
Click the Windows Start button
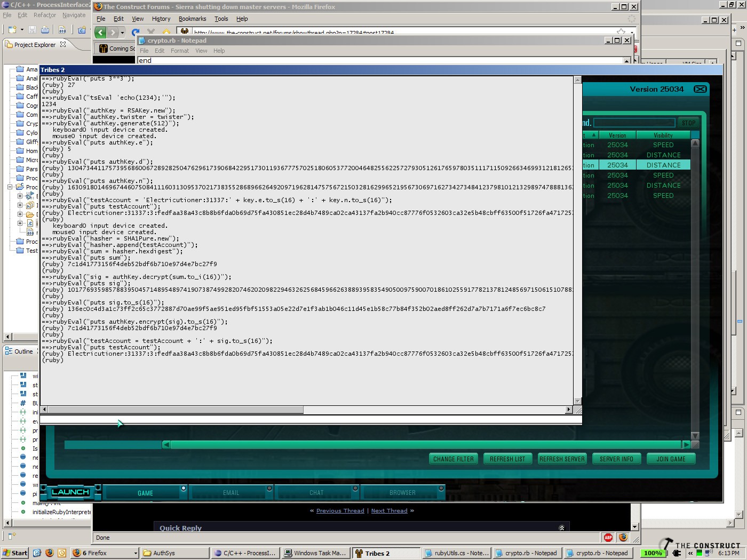point(15,553)
